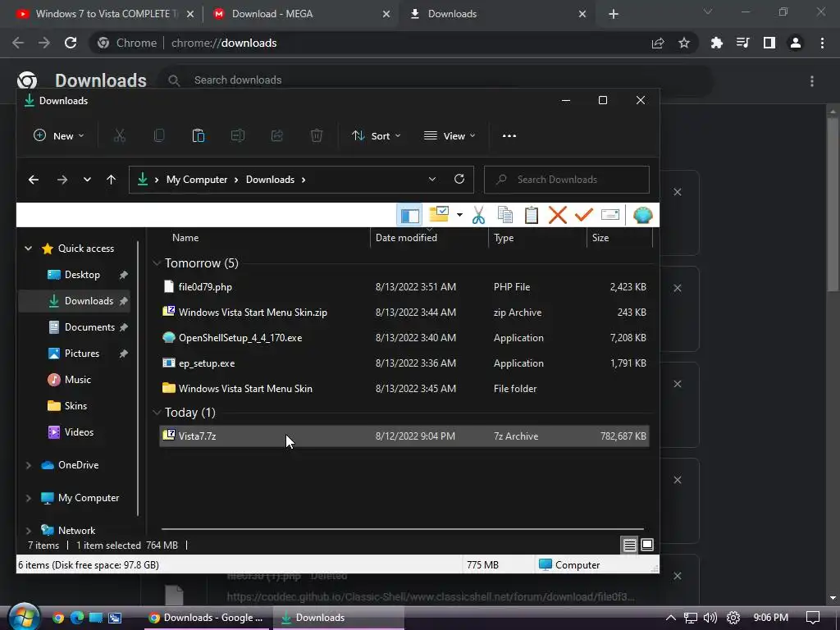Viewport: 840px width, 630px height.
Task: Click the Cut scissors icon in Explorer command bar
Action: pos(120,136)
